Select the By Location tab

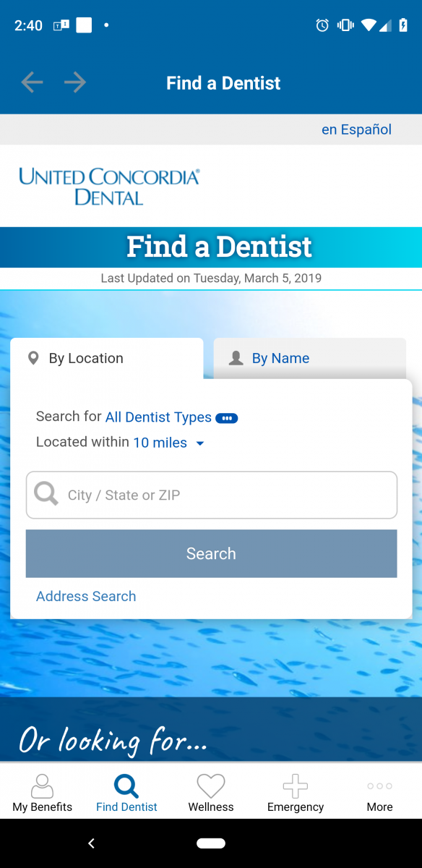[x=107, y=358]
